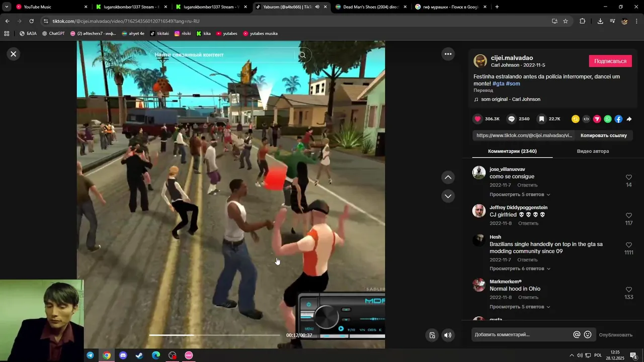Click Перевод to translate the description
Image resolution: width=644 pixels, height=362 pixels.
coord(483,90)
